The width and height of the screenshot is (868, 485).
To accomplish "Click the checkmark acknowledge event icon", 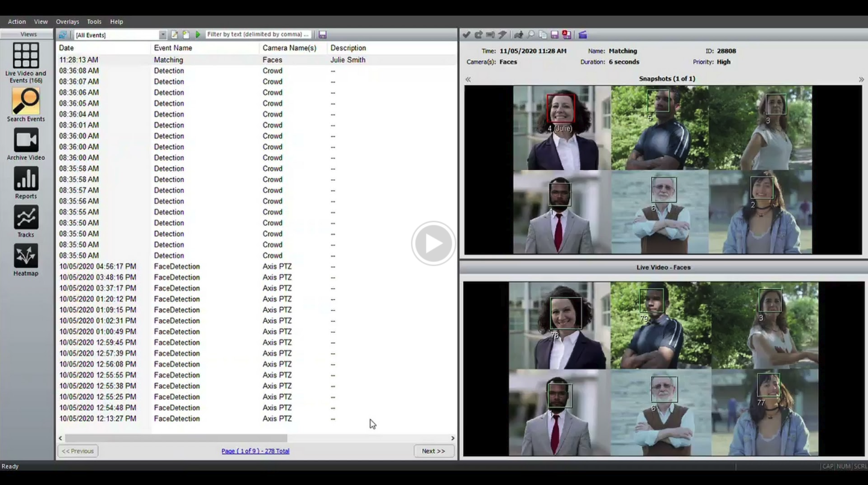I will 466,35.
